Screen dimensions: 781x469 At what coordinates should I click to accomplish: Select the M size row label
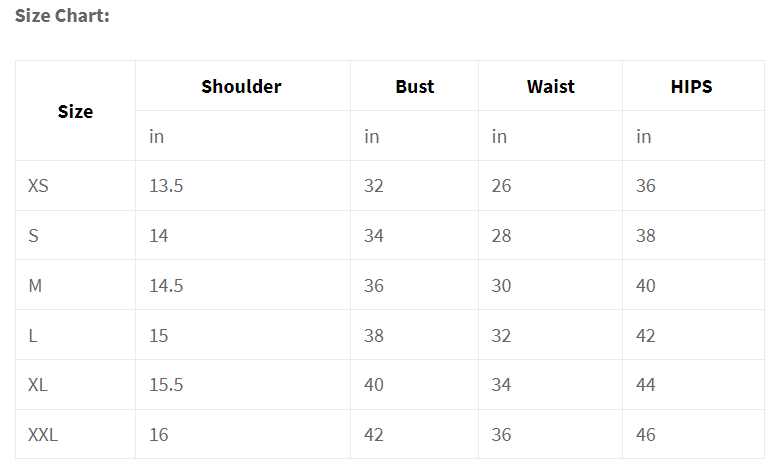pyautogui.click(x=35, y=286)
